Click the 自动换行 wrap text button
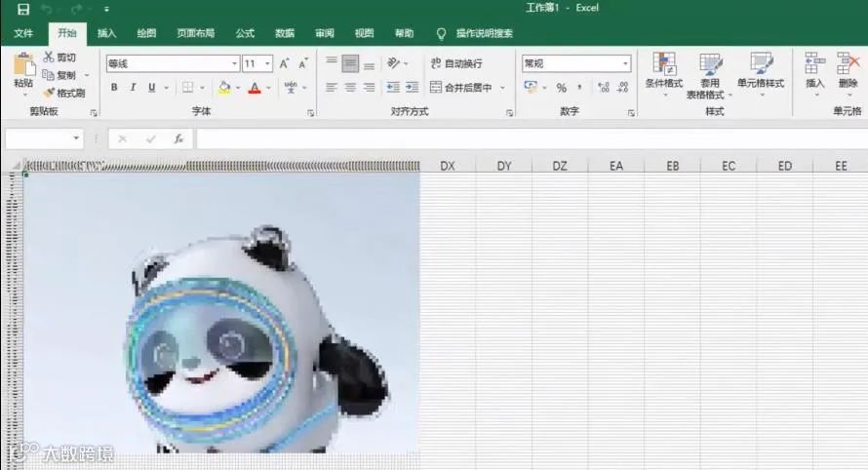Image resolution: width=868 pixels, height=470 pixels. pyautogui.click(x=456, y=63)
